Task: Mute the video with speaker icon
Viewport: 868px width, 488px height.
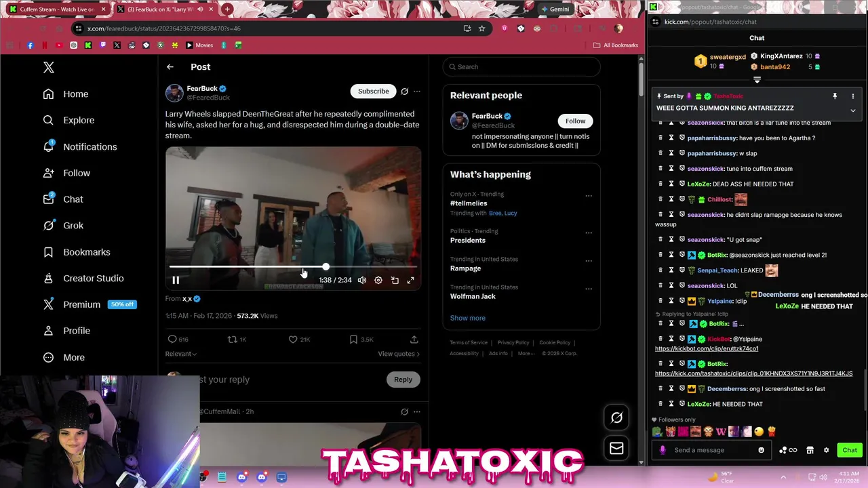Action: 362,280
